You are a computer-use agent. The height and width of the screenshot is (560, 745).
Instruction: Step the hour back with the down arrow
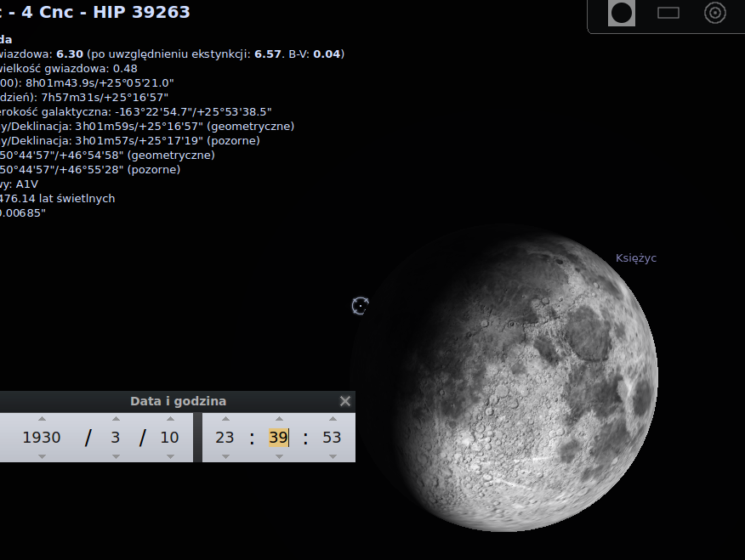click(225, 456)
